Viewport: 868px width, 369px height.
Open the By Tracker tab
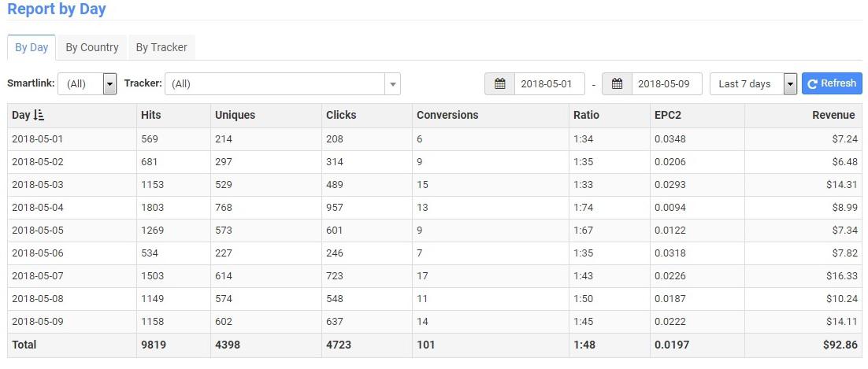click(161, 47)
